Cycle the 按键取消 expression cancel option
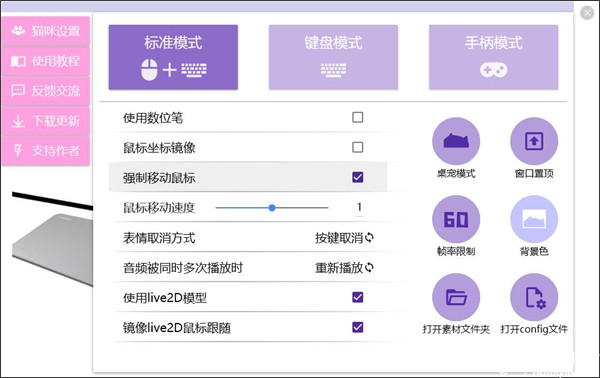Image resolution: width=600 pixels, height=378 pixels. click(x=344, y=238)
